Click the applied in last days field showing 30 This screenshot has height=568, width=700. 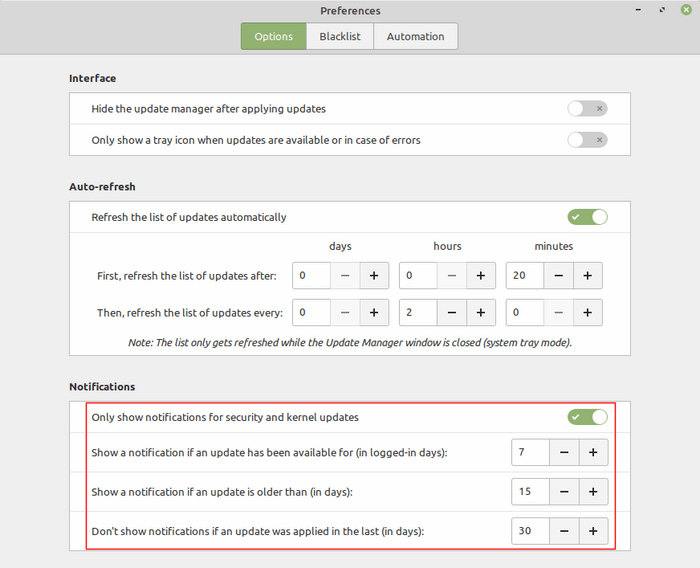[x=531, y=531]
